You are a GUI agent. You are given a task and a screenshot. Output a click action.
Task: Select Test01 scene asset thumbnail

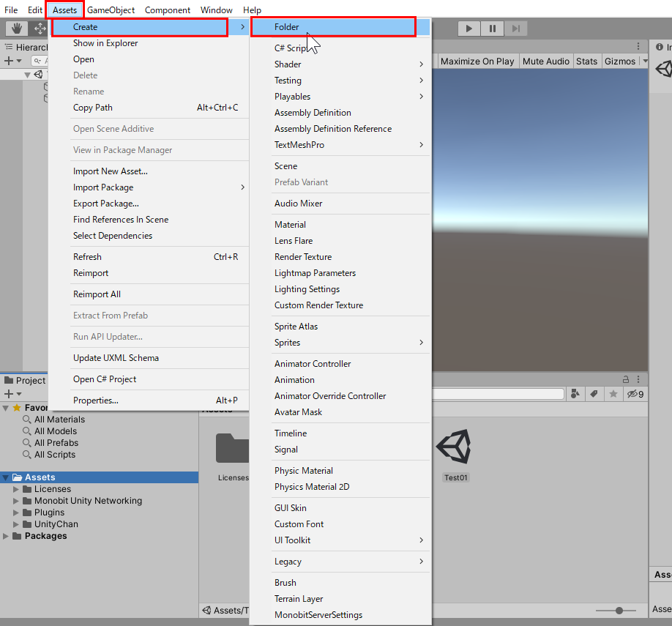[x=455, y=447]
